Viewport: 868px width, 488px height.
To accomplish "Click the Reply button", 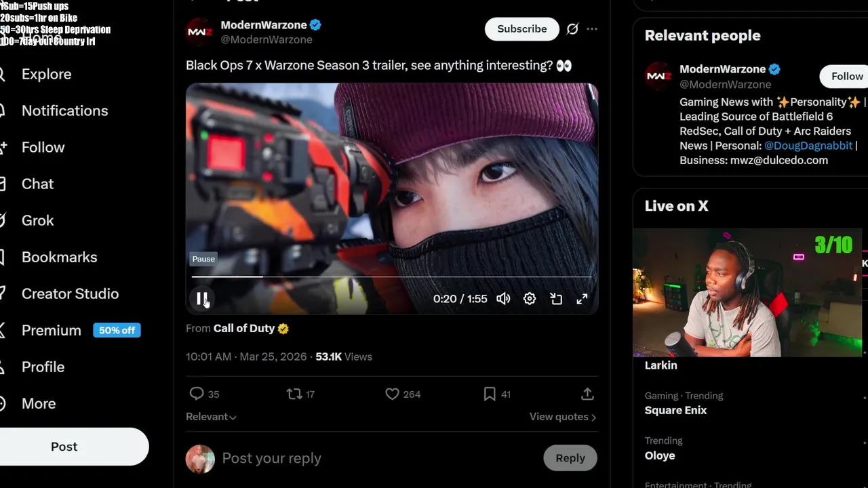I will (x=570, y=458).
